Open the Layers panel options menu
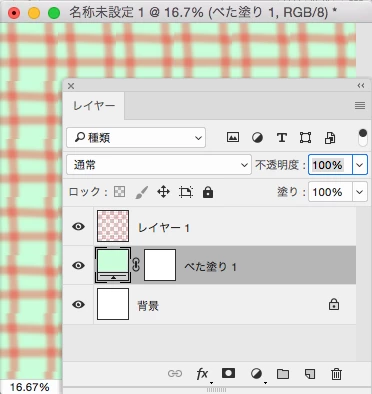 tap(360, 106)
